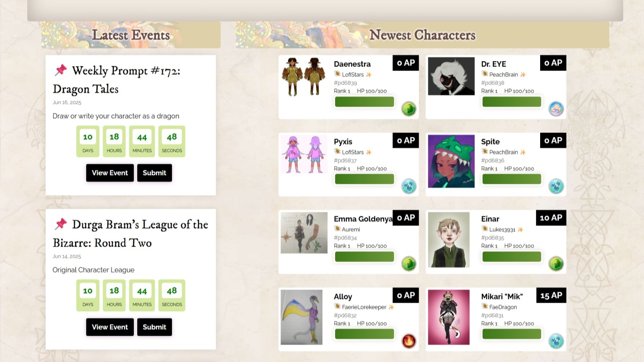Submit an entry to the Dragon Tales prompt
The width and height of the screenshot is (644, 362).
click(x=154, y=173)
